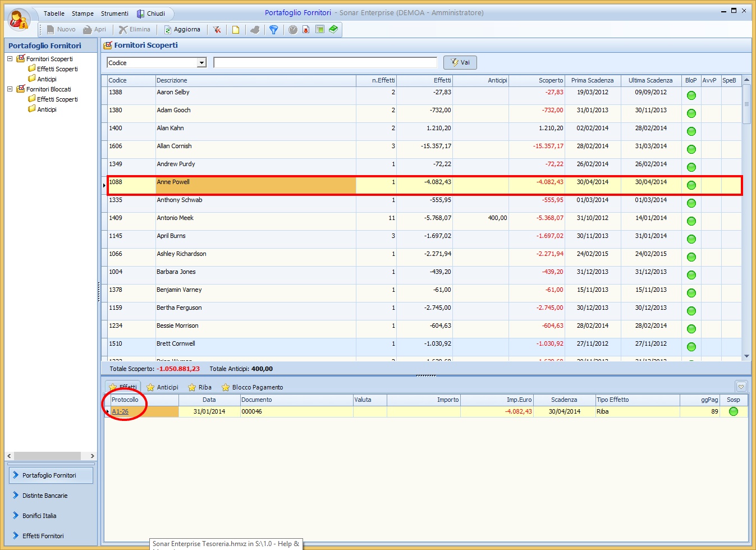Image resolution: width=756 pixels, height=550 pixels.
Task: Open the A1-26 protocol link
Action: click(x=120, y=411)
